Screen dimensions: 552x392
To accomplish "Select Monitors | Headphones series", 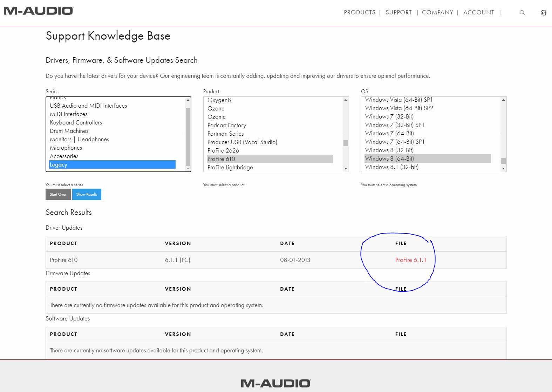I will pos(112,139).
